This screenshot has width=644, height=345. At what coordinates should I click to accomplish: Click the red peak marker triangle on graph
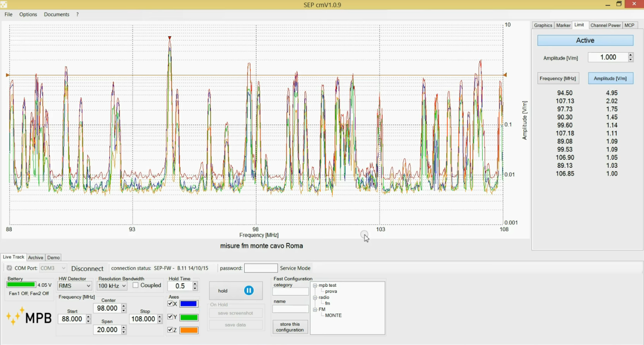pos(170,38)
